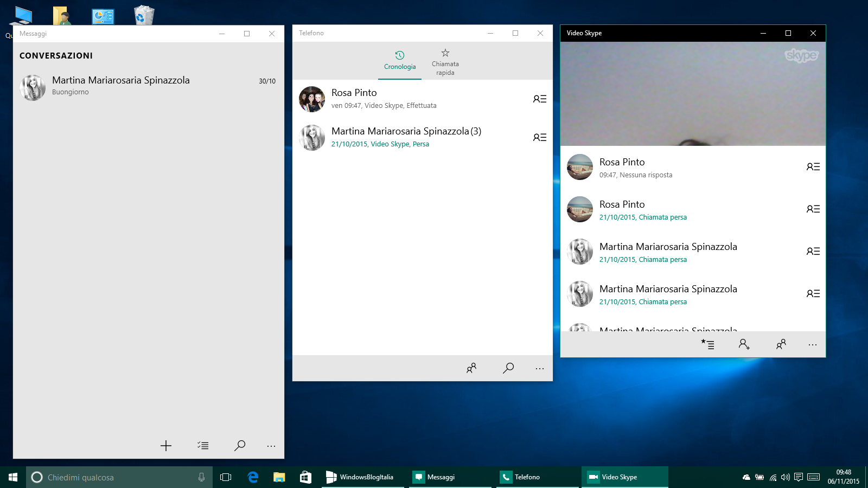Open File Explorer from taskbar
Screen dimensions: 868x488
[x=279, y=477]
